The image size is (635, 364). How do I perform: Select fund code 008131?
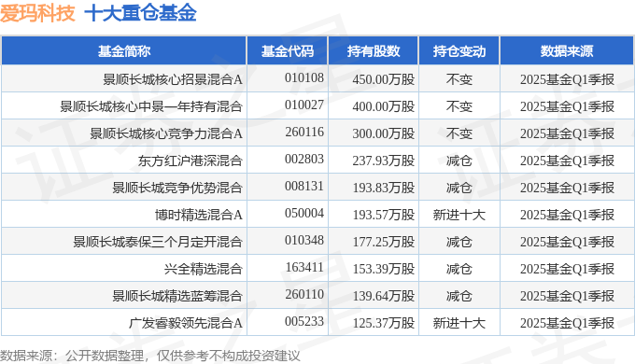[304, 187]
